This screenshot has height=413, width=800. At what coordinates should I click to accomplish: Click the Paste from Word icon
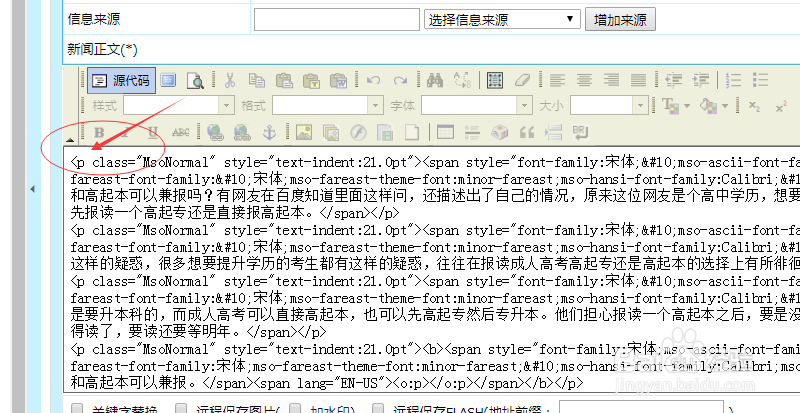click(338, 80)
